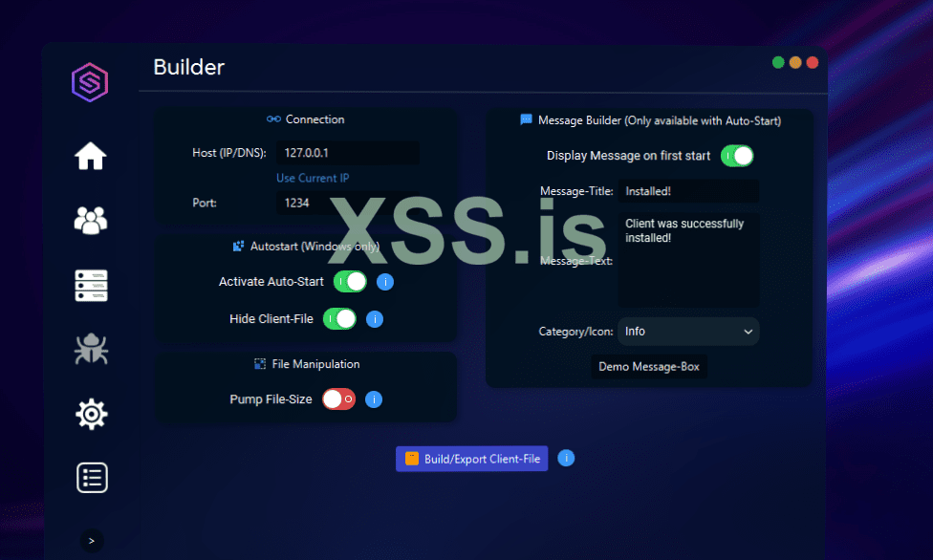Click Demo Message-Box button
Viewport: 933px width, 560px height.
(649, 367)
